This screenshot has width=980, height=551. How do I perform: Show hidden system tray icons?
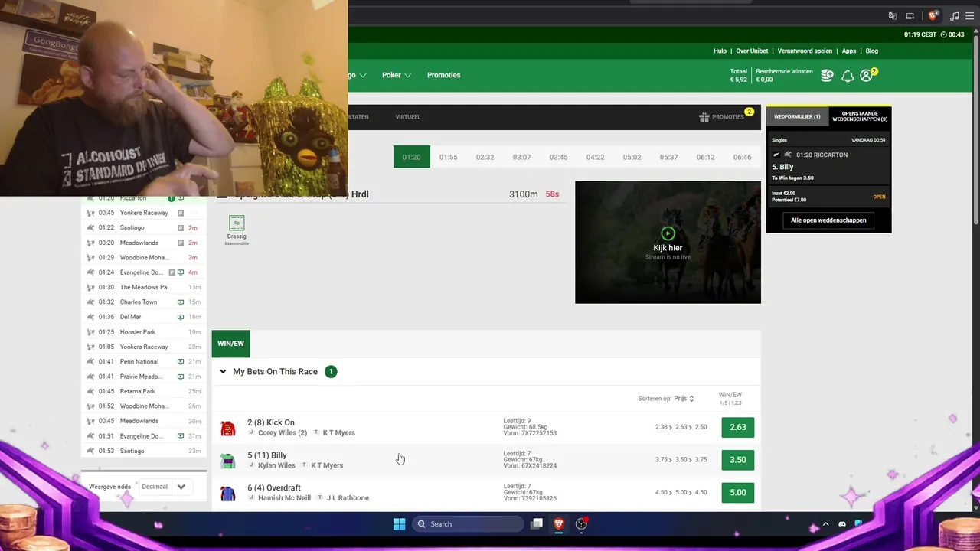click(825, 524)
